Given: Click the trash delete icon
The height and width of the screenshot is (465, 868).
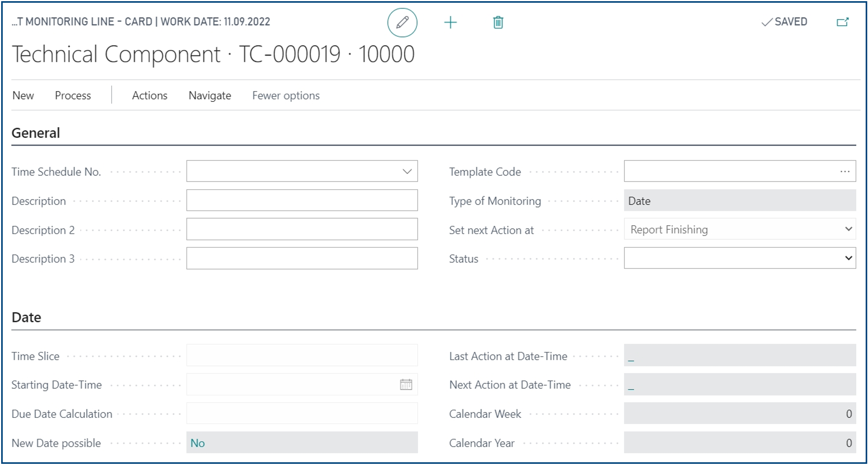Looking at the screenshot, I should pos(498,22).
